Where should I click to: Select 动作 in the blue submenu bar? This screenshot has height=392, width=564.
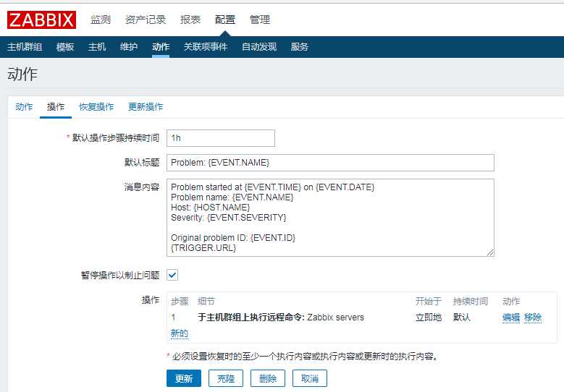click(x=161, y=47)
